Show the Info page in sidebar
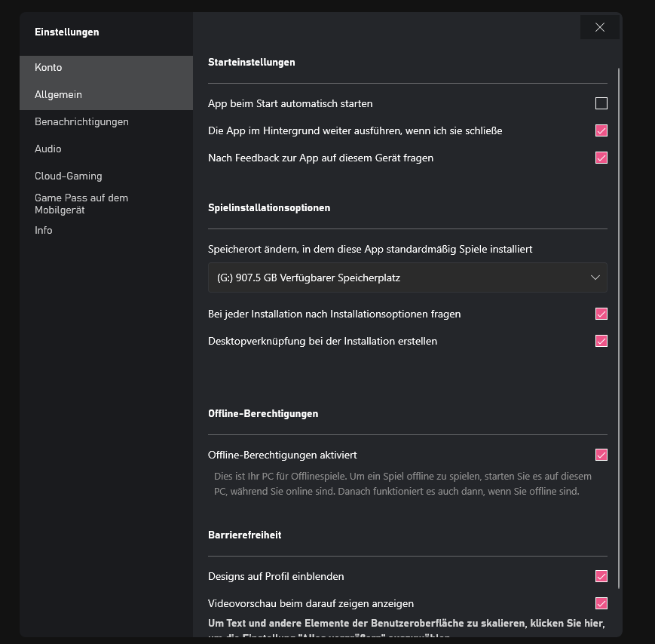The width and height of the screenshot is (655, 644). coord(44,230)
